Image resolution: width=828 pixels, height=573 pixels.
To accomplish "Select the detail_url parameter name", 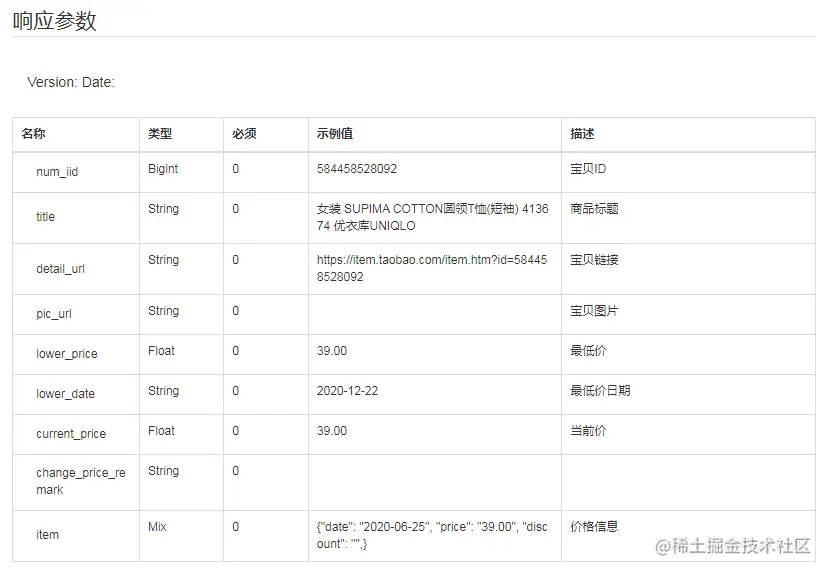I will coord(60,269).
